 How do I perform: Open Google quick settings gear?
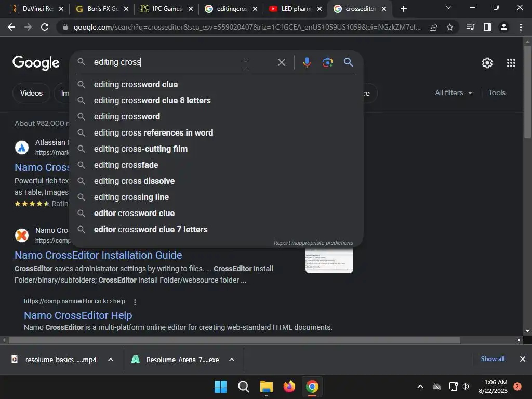(487, 63)
